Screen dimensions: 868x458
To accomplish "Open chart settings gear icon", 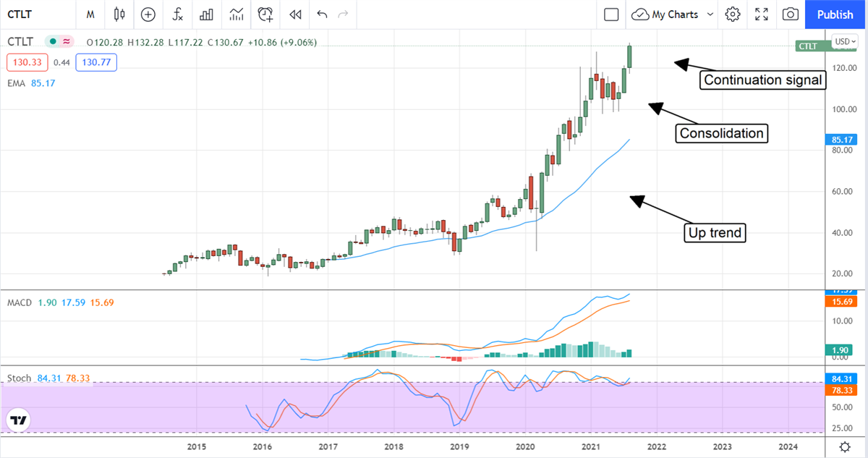I will (x=733, y=14).
